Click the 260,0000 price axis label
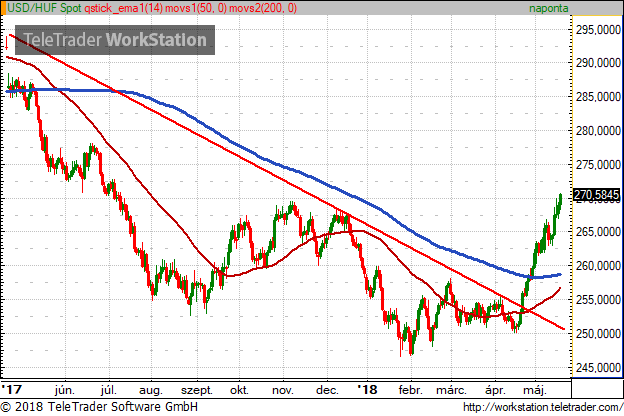 598,266
